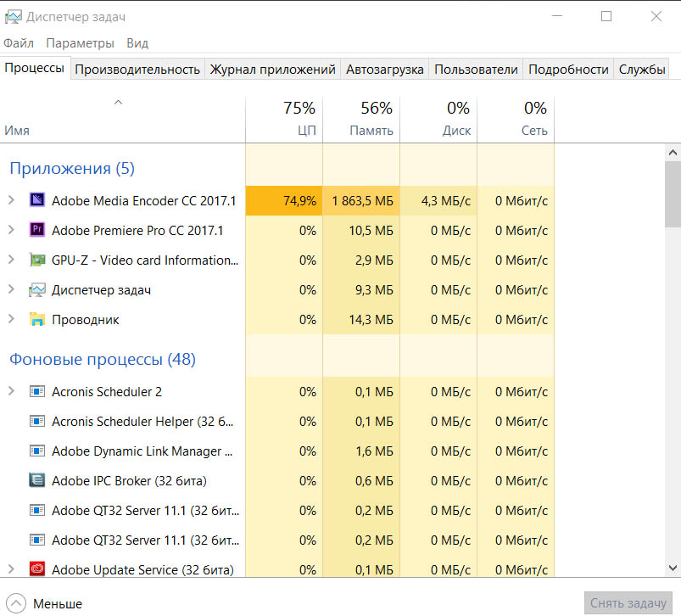Sort by the Память column header

click(361, 119)
